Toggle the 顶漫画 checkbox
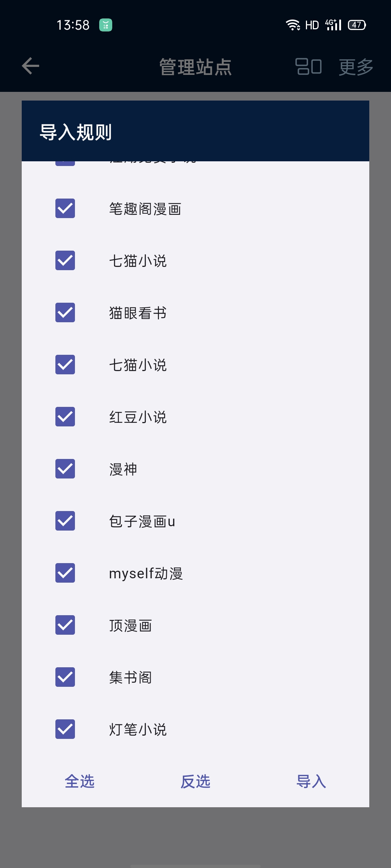 point(65,625)
